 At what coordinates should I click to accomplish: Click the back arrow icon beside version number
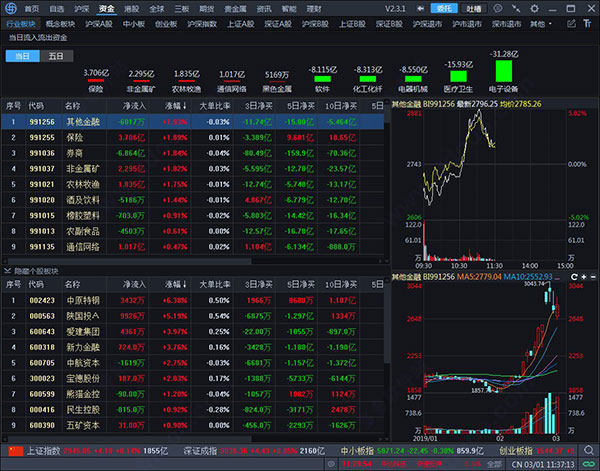point(421,8)
